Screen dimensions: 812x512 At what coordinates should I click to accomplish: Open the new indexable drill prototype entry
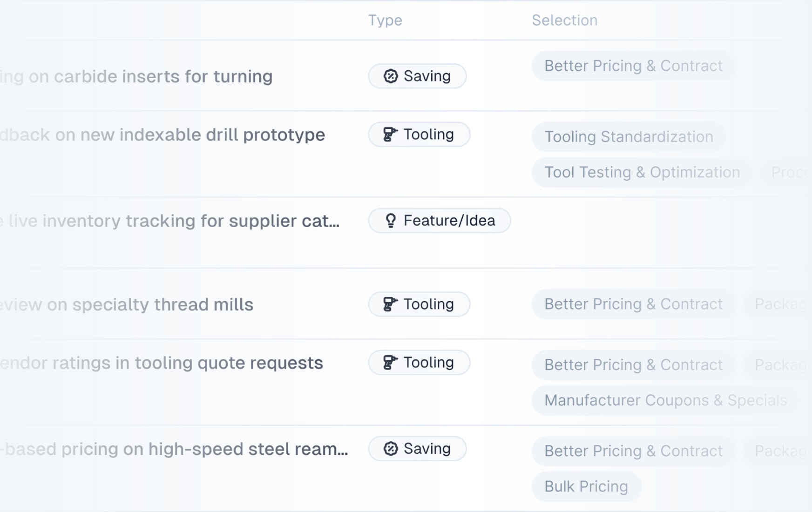[162, 135]
